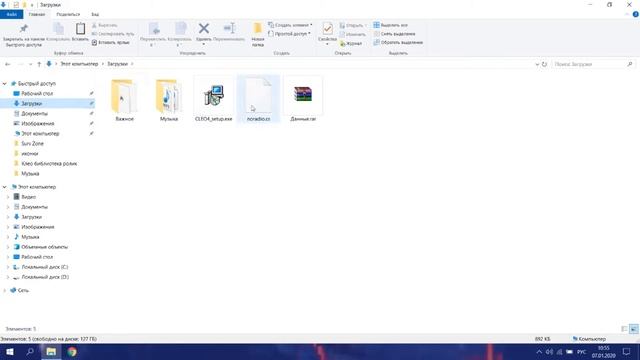Click the search magnifier in the search box

tap(630, 64)
